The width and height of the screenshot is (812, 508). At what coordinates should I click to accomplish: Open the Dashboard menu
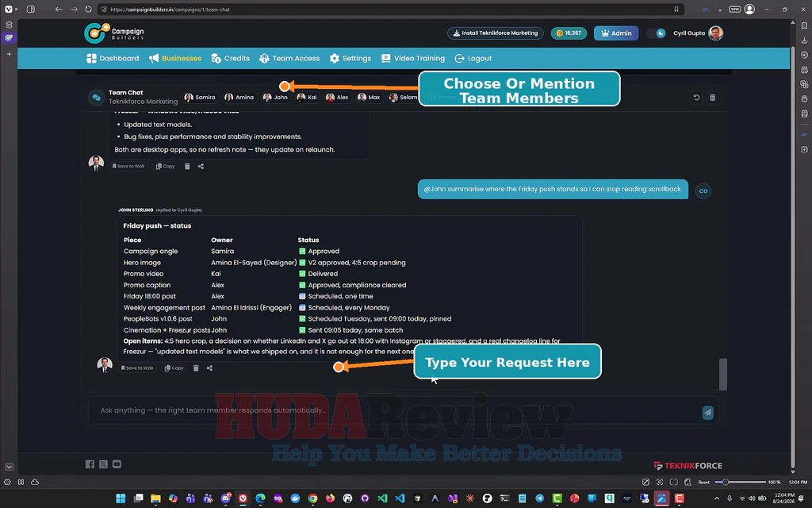[x=113, y=58]
